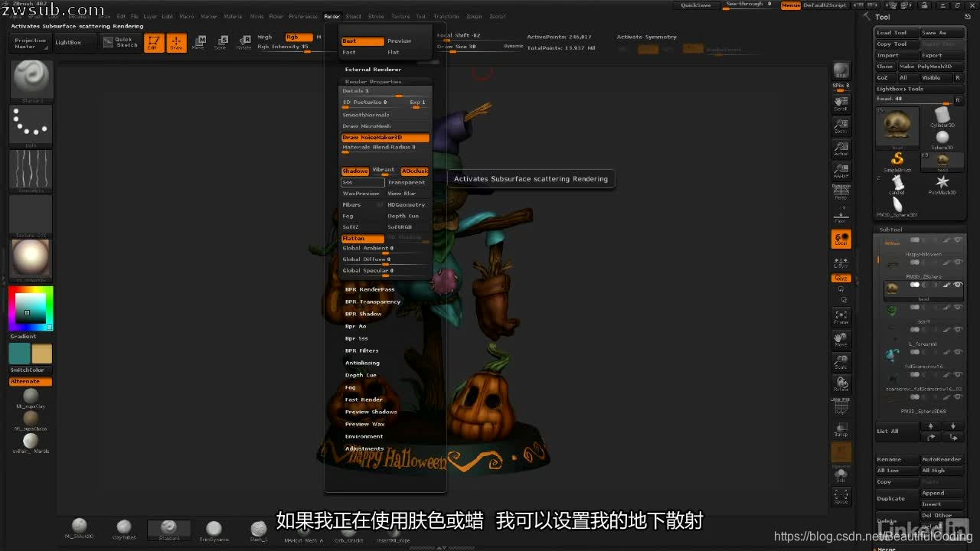Toggle the Floor grid icon
Screen dimensions: 980x551
coord(841,215)
